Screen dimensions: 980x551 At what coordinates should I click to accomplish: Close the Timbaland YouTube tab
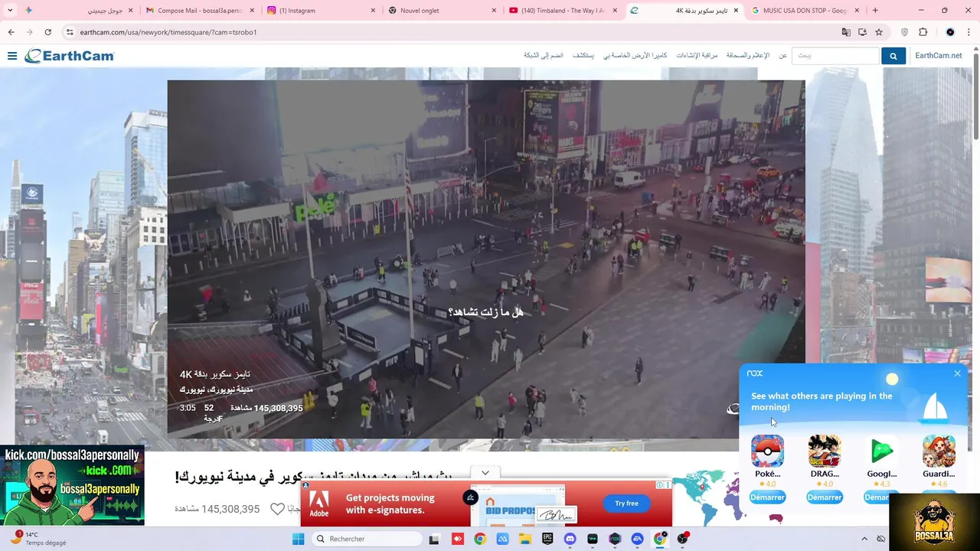click(615, 11)
